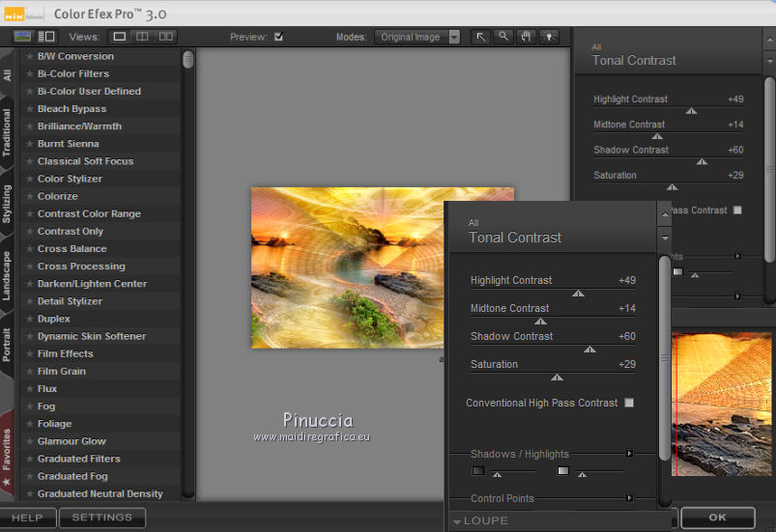Tick the Pass Contrast checkbox in the background panel

click(x=737, y=210)
